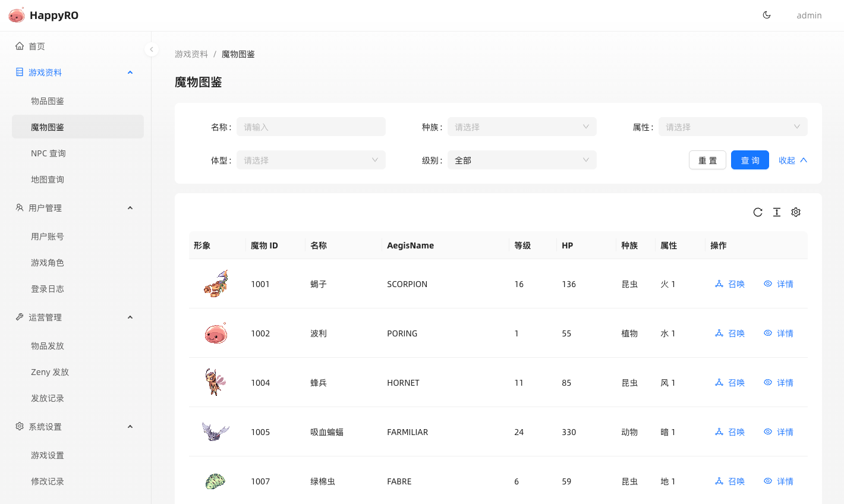Image resolution: width=844 pixels, height=504 pixels.
Task: Open the 种族 race dropdown
Action: click(522, 127)
